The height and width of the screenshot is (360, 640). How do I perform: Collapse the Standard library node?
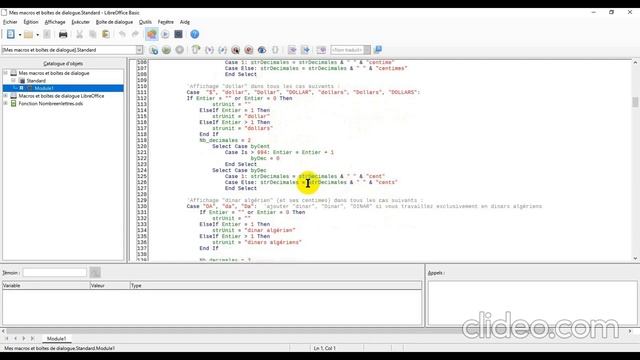tap(13, 81)
